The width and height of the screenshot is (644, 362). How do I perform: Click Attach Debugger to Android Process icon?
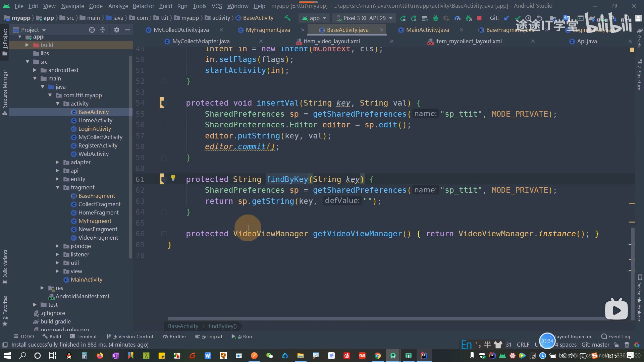[469, 18]
